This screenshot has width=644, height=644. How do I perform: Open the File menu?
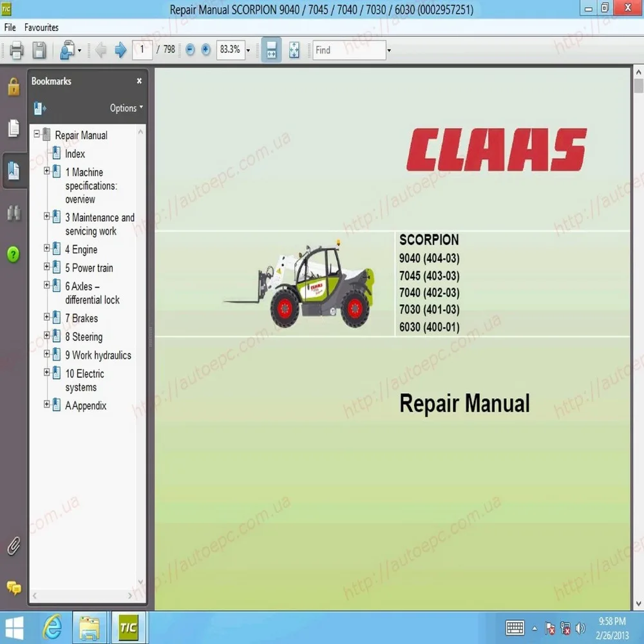tap(10, 28)
